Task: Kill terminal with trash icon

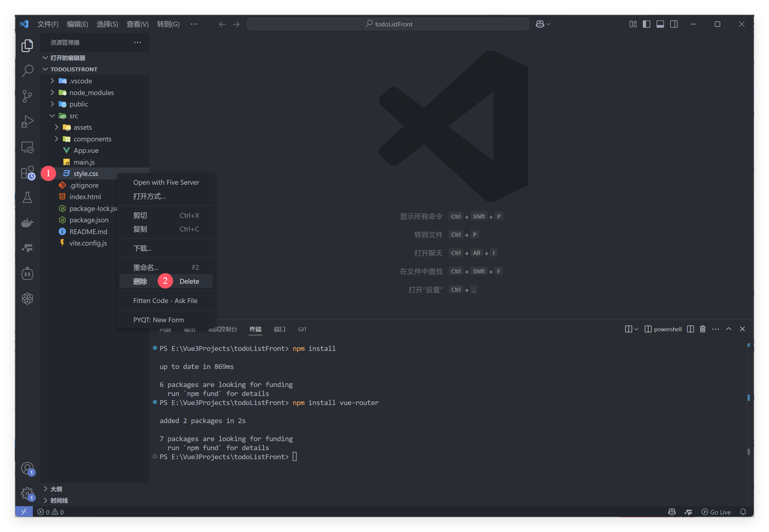Action: pos(702,329)
